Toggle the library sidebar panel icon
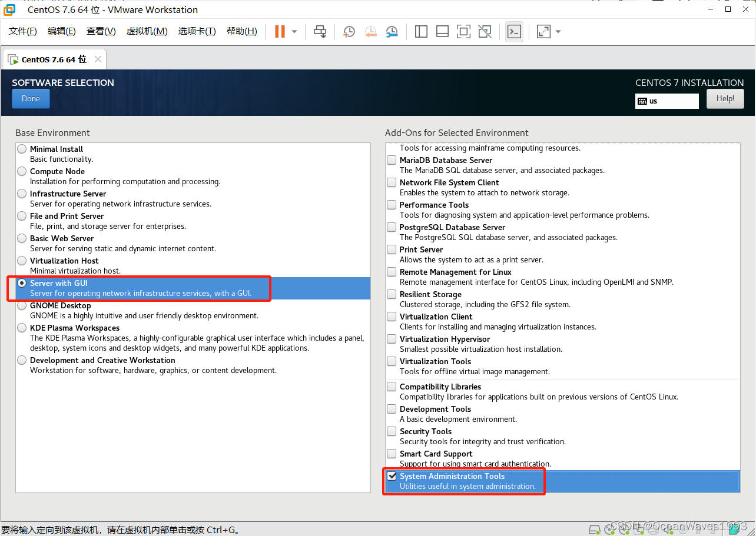Viewport: 756px width, 536px height. point(421,31)
